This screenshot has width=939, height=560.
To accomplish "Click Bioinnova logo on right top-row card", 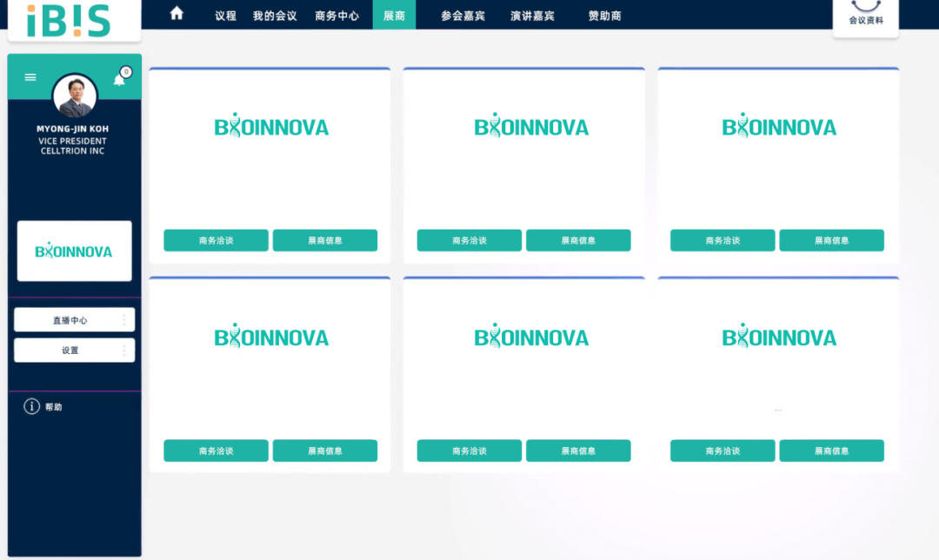I will (x=779, y=126).
